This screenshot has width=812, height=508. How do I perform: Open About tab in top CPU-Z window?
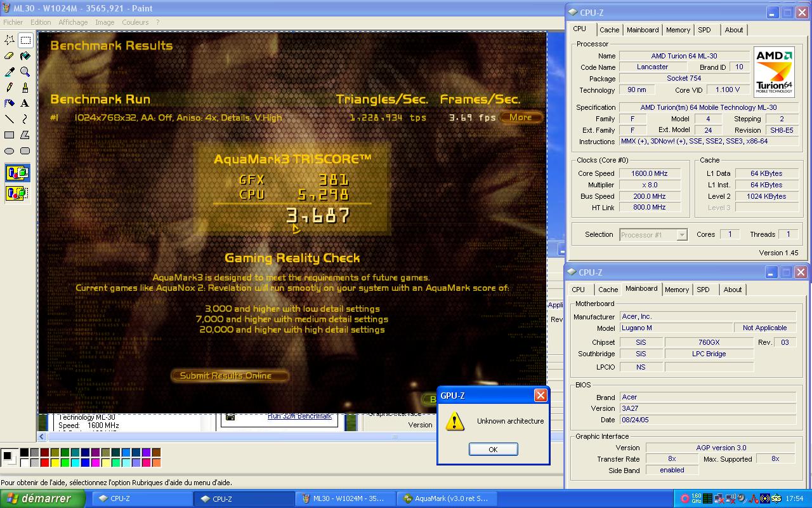pos(734,30)
